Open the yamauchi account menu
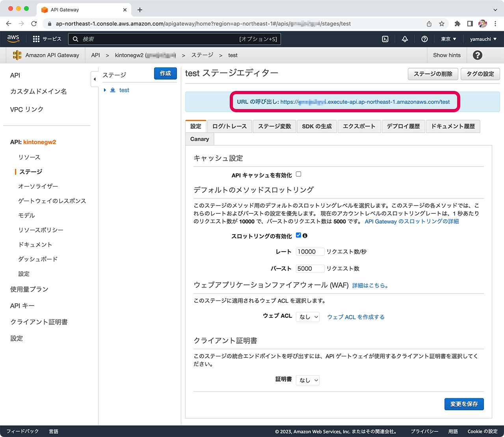 (483, 39)
